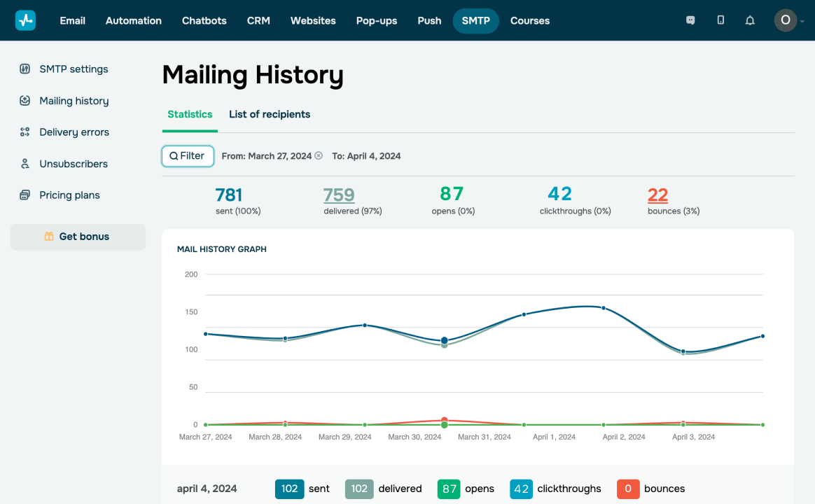Open the account avatar menu
815x504 pixels.
coord(786,20)
